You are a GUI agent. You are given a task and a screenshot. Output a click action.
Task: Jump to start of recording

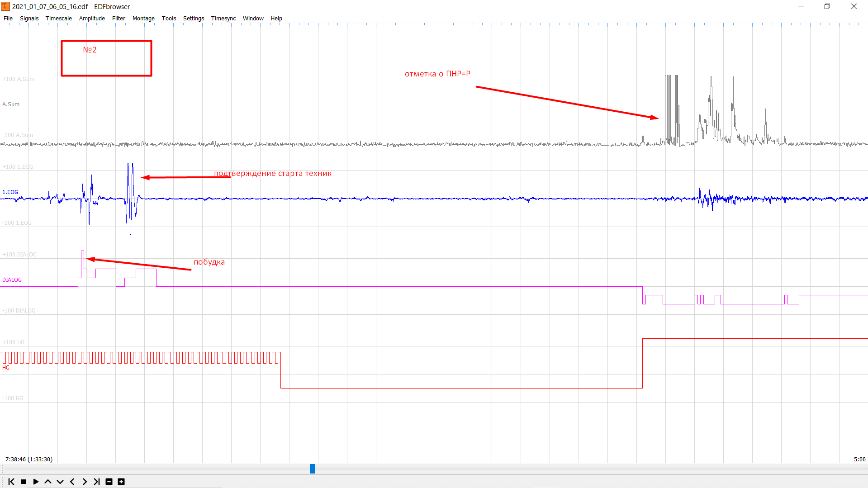point(11,482)
